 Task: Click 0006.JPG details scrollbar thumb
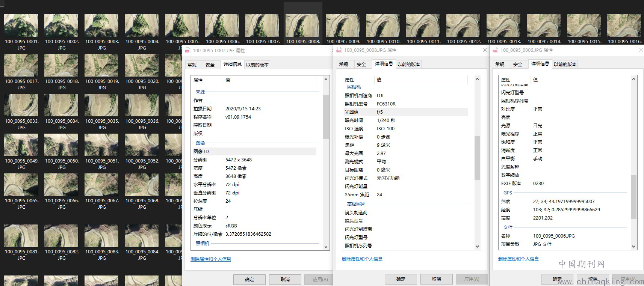(x=634, y=196)
